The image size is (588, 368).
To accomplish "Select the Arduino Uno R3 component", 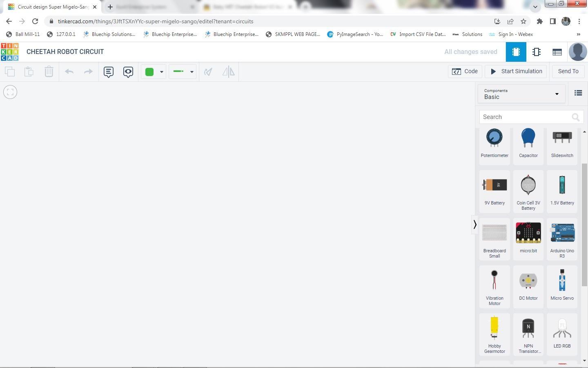I will tap(562, 239).
